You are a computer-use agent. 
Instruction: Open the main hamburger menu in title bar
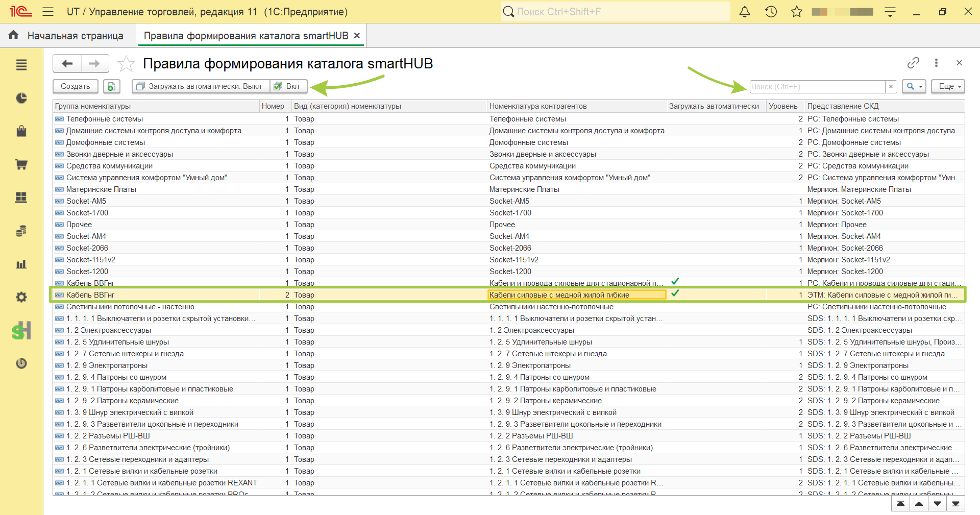tap(48, 12)
